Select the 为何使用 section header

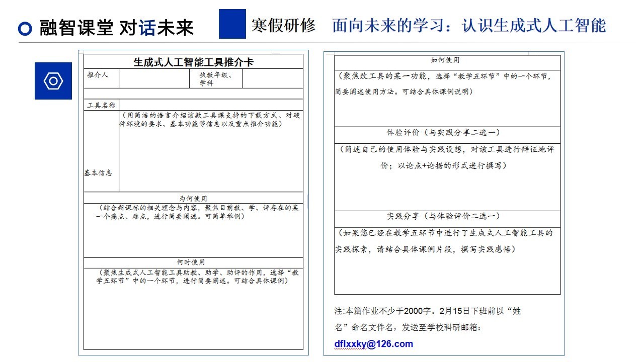[x=193, y=198]
